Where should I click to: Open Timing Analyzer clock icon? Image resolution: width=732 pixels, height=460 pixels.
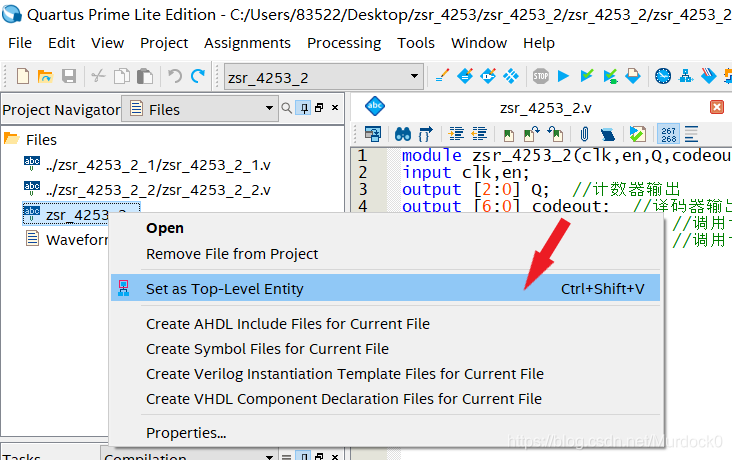coord(662,76)
